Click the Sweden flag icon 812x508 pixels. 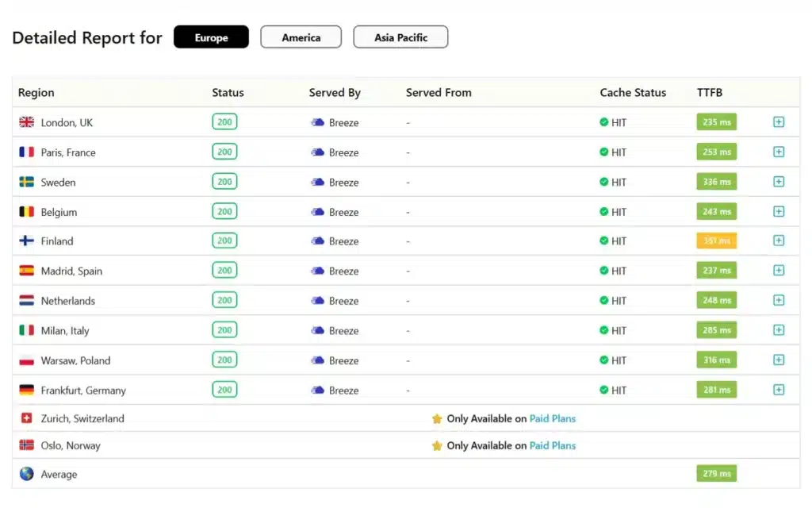pyautogui.click(x=26, y=182)
